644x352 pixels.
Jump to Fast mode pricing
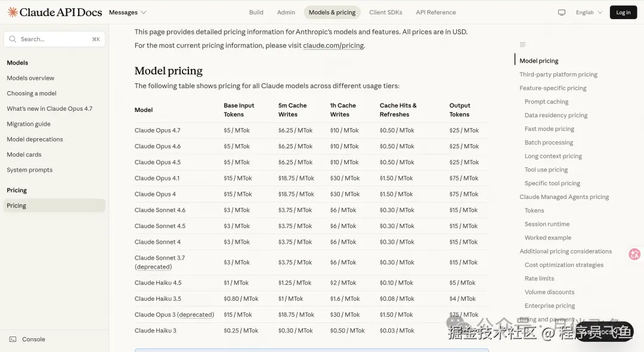click(x=550, y=129)
